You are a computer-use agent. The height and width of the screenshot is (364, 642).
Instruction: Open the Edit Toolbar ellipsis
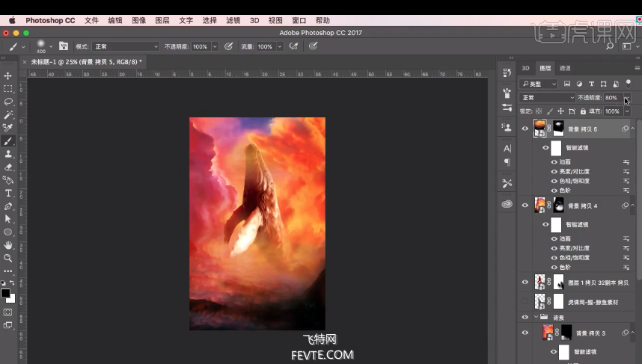pyautogui.click(x=7, y=271)
